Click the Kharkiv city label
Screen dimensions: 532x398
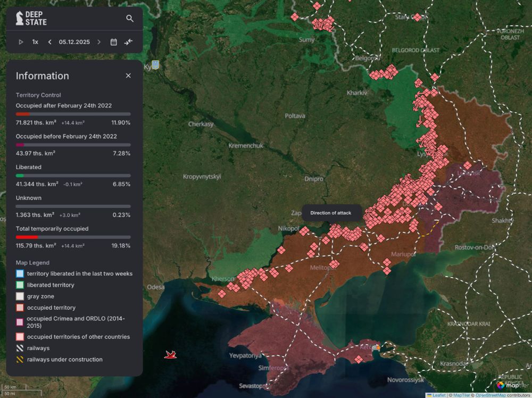point(357,93)
